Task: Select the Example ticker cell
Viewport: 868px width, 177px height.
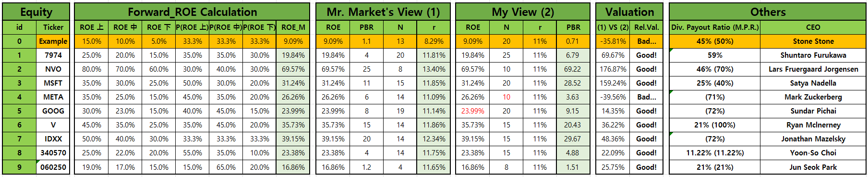Action: tap(53, 41)
